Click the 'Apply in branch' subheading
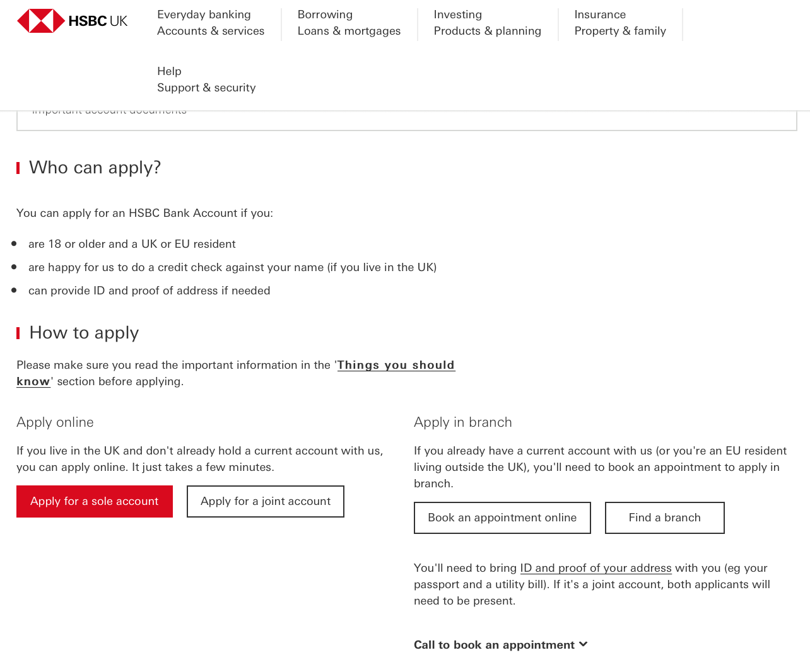810x672 pixels. (x=463, y=422)
